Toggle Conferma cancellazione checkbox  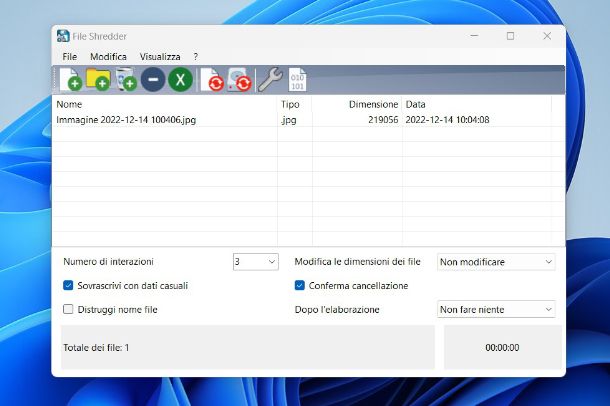tap(300, 285)
